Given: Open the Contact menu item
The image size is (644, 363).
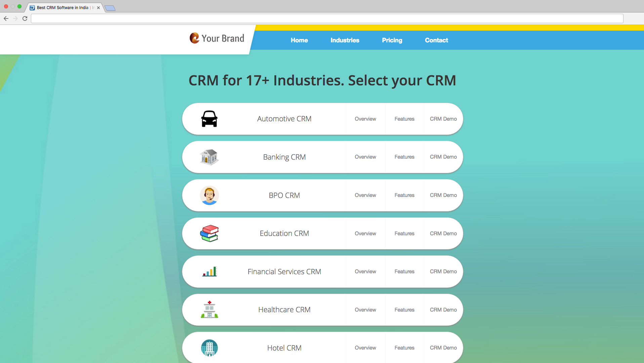Looking at the screenshot, I should coord(436,40).
